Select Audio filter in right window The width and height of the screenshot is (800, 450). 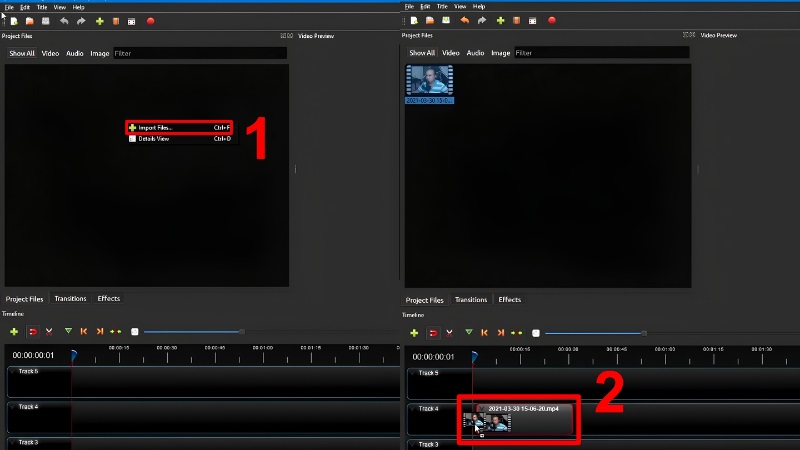[475, 53]
